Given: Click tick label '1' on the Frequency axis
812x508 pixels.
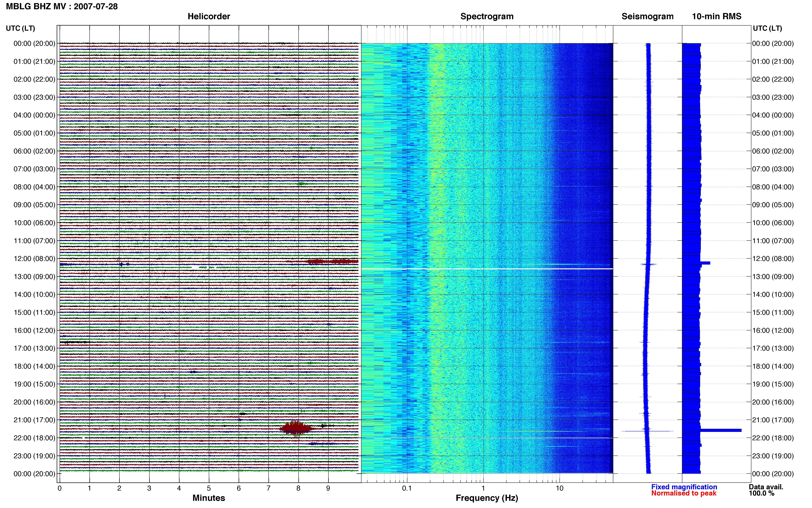Looking at the screenshot, I should click(x=483, y=488).
